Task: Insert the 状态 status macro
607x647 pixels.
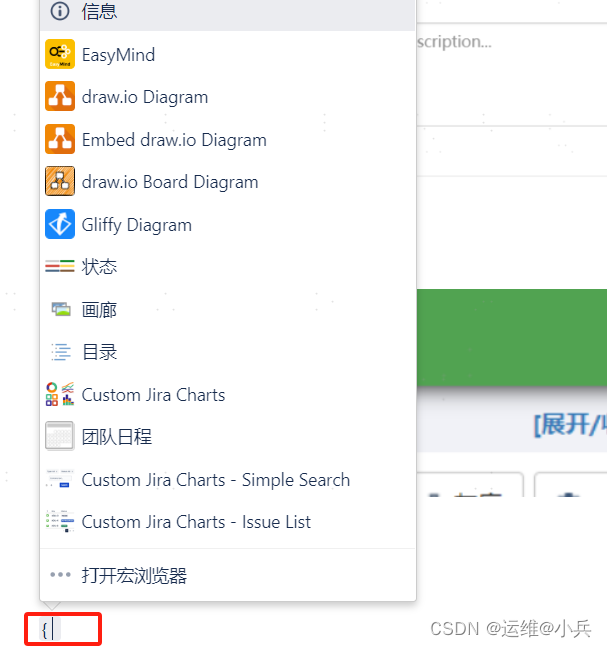Action: point(227,267)
